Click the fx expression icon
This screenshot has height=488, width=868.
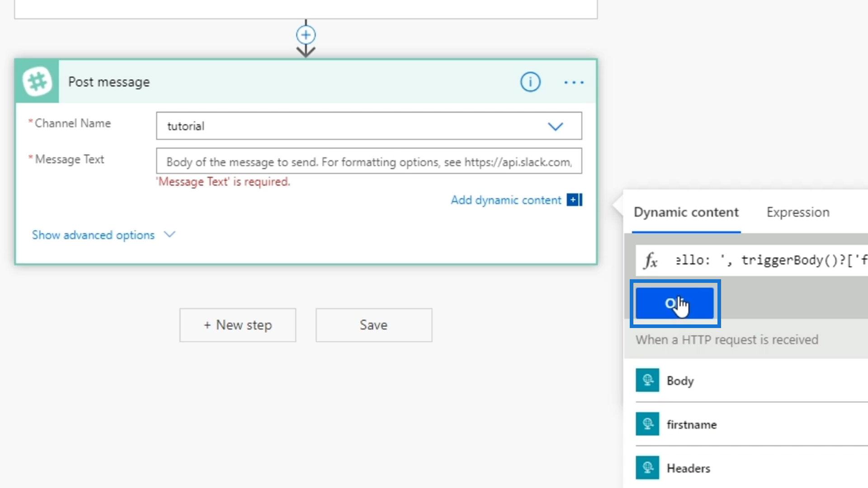click(651, 261)
